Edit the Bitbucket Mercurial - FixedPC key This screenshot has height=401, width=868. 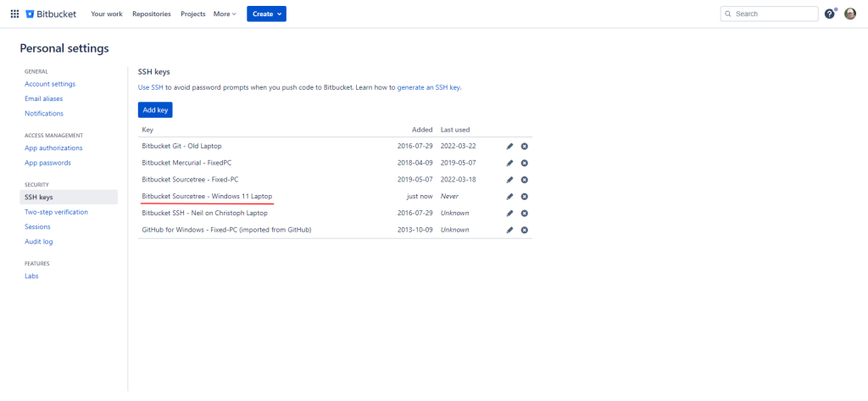(x=509, y=163)
